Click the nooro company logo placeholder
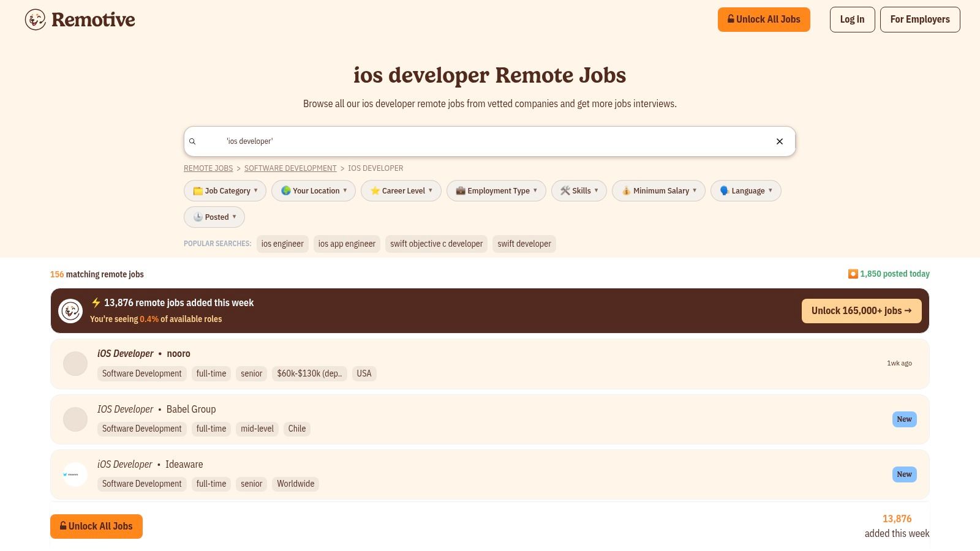The image size is (980, 551). 75,364
